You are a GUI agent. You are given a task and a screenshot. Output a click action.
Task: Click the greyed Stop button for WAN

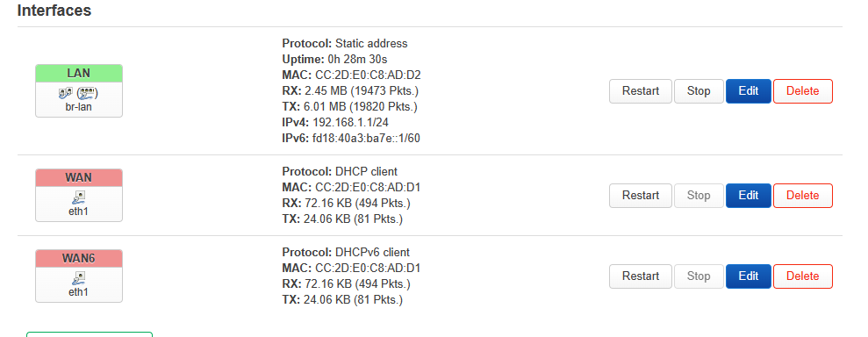[x=699, y=196]
